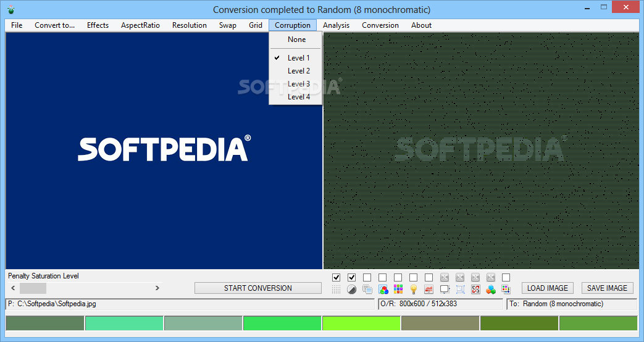Click the O/R resolution field 800x600 / 512x383
Screen dimensions: 644x342
click(x=440, y=304)
